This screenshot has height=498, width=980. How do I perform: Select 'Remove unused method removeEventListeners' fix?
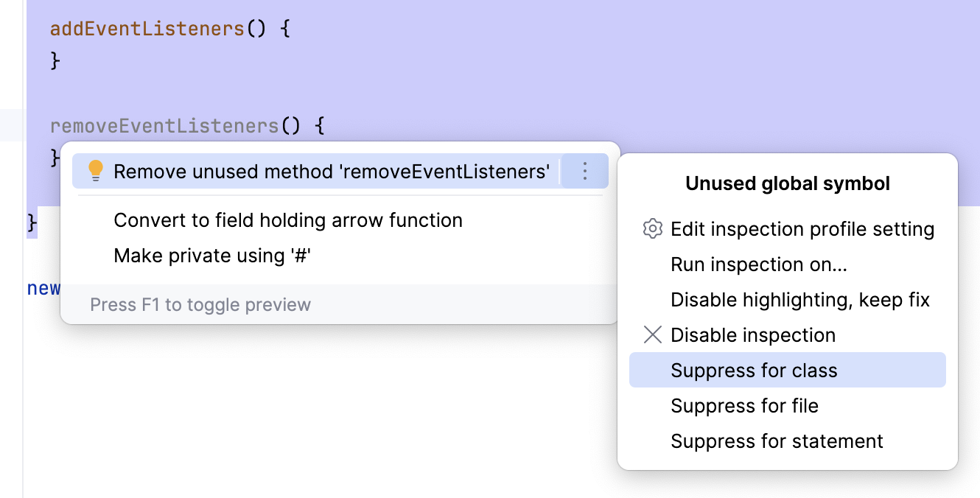(x=332, y=170)
